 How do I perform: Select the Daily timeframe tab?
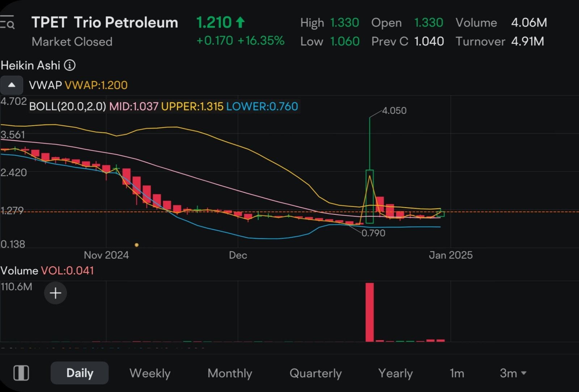(80, 373)
